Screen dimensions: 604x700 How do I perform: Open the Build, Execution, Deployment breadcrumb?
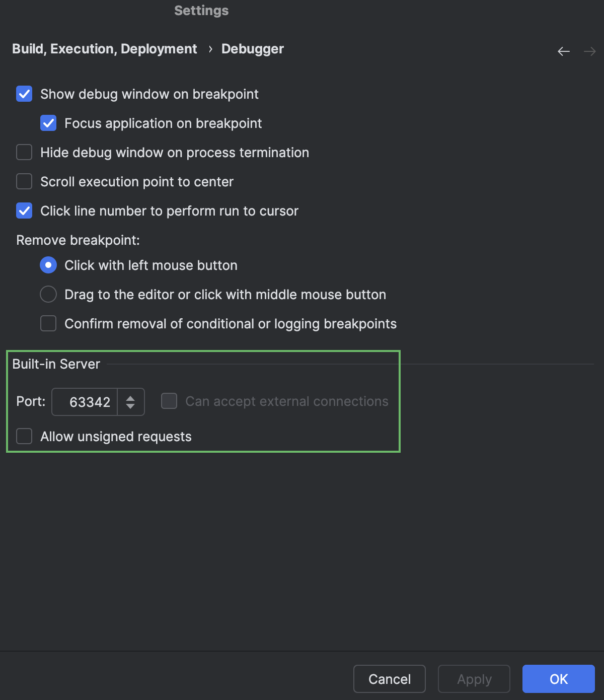[104, 49]
